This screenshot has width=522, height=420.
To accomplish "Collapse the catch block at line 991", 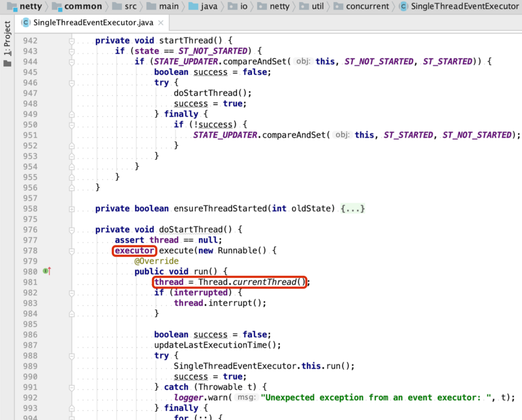I will click(x=72, y=387).
